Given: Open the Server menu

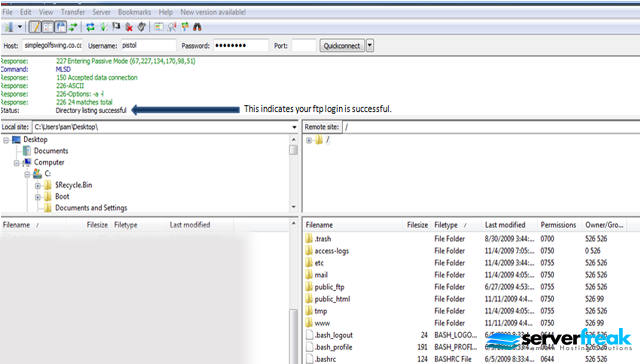Looking at the screenshot, I should pyautogui.click(x=101, y=12).
